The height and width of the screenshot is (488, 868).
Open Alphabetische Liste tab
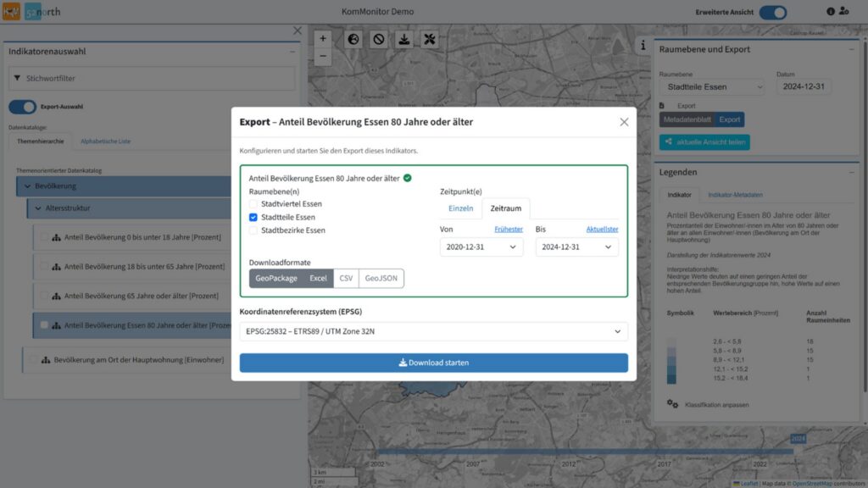click(105, 141)
